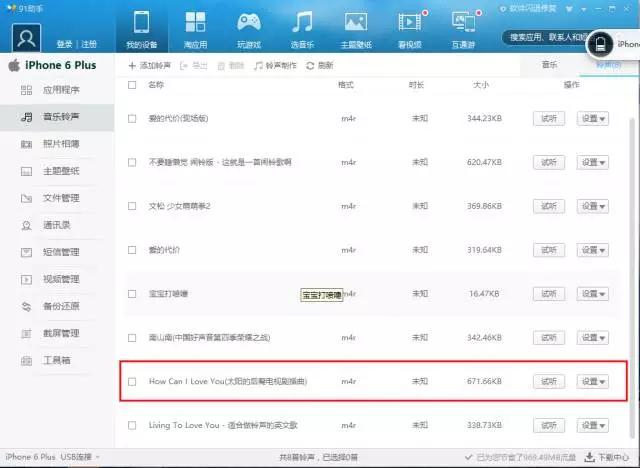640x468 pixels.
Task: Click the 格式 column header
Action: pyautogui.click(x=346, y=85)
